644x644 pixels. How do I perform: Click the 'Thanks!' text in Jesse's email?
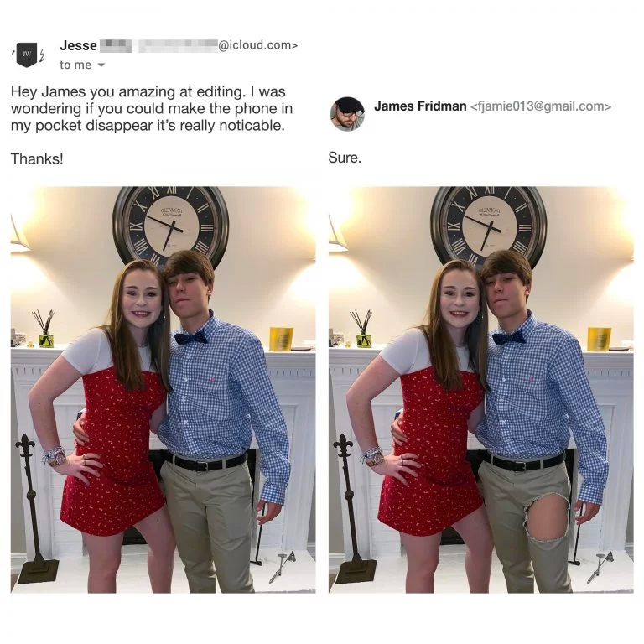click(x=37, y=158)
